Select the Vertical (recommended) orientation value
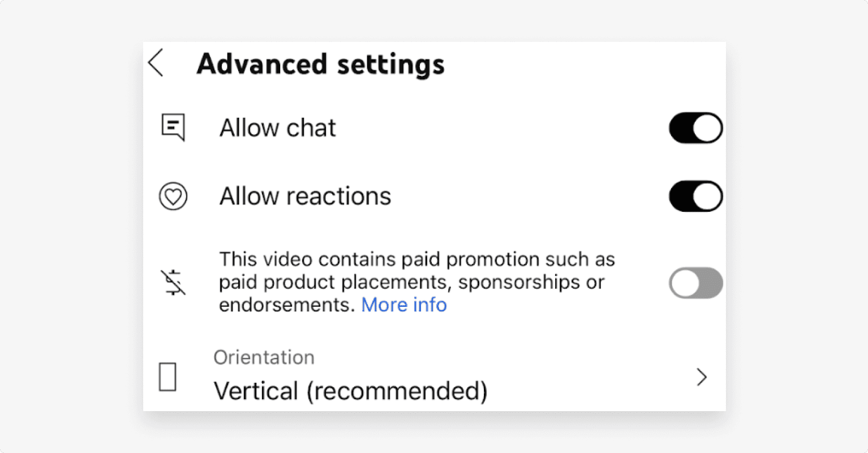868x453 pixels. [x=350, y=391]
